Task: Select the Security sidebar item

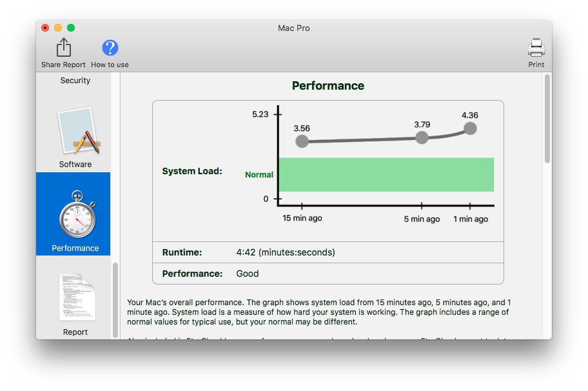Action: pos(75,80)
